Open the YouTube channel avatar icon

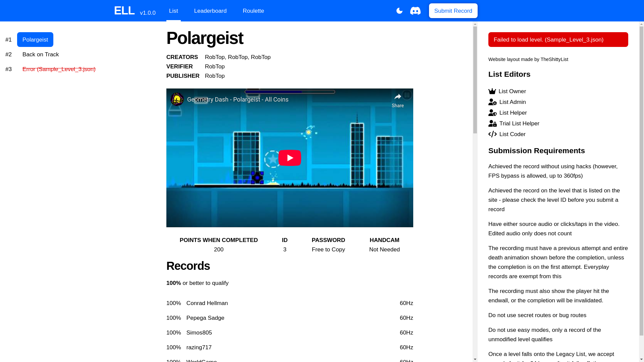177,99
